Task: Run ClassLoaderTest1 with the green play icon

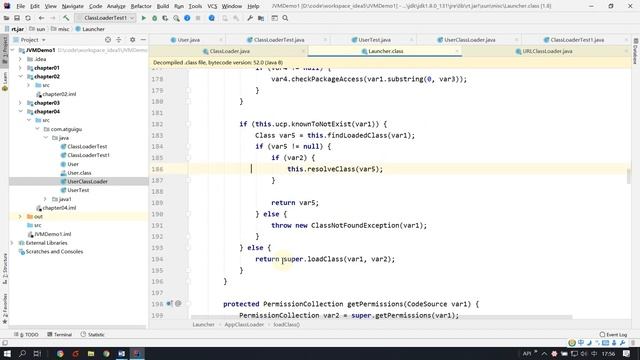Action: [143, 18]
